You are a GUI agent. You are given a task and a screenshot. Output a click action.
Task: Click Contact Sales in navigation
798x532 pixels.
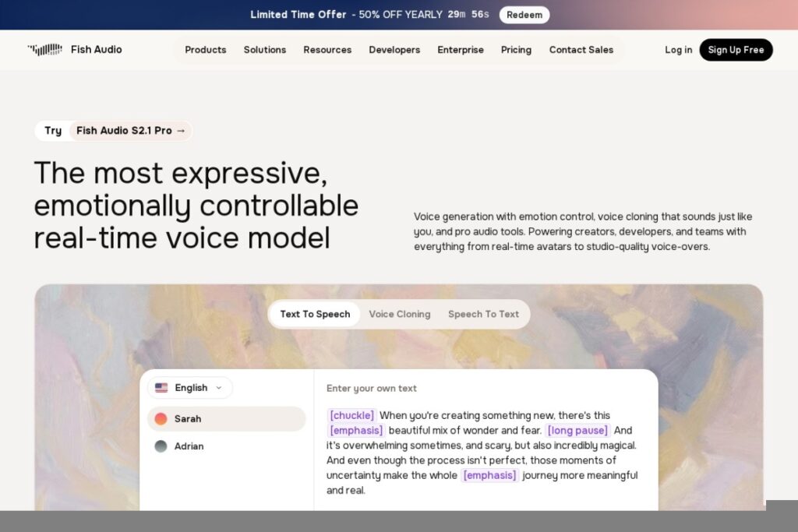(x=581, y=50)
